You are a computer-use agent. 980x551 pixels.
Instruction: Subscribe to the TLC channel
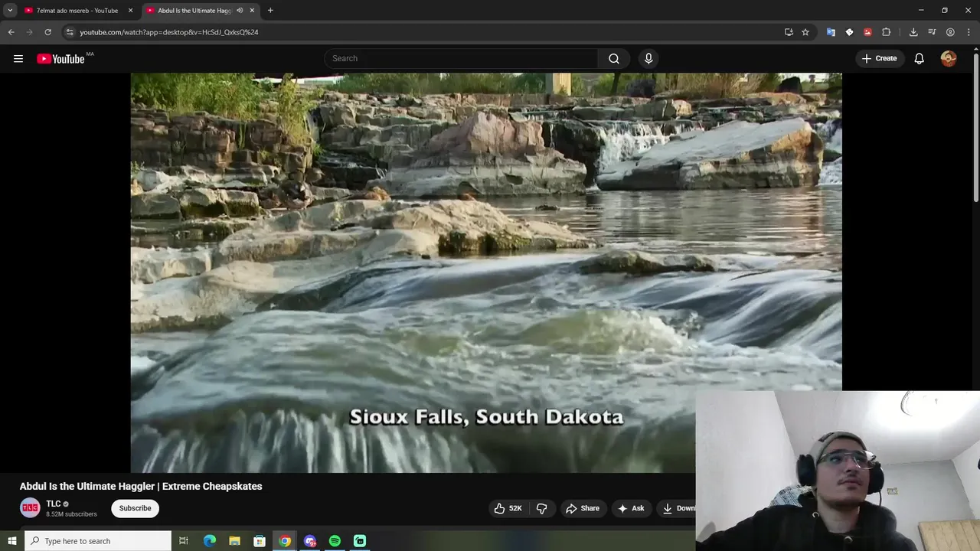[x=135, y=508]
